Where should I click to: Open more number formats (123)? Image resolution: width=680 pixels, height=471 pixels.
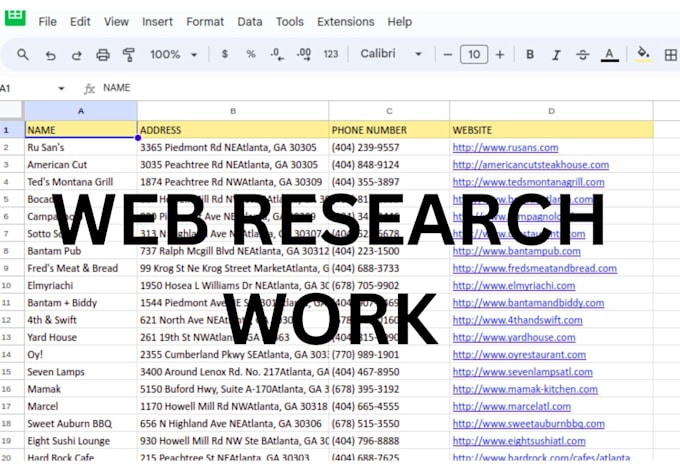330,54
